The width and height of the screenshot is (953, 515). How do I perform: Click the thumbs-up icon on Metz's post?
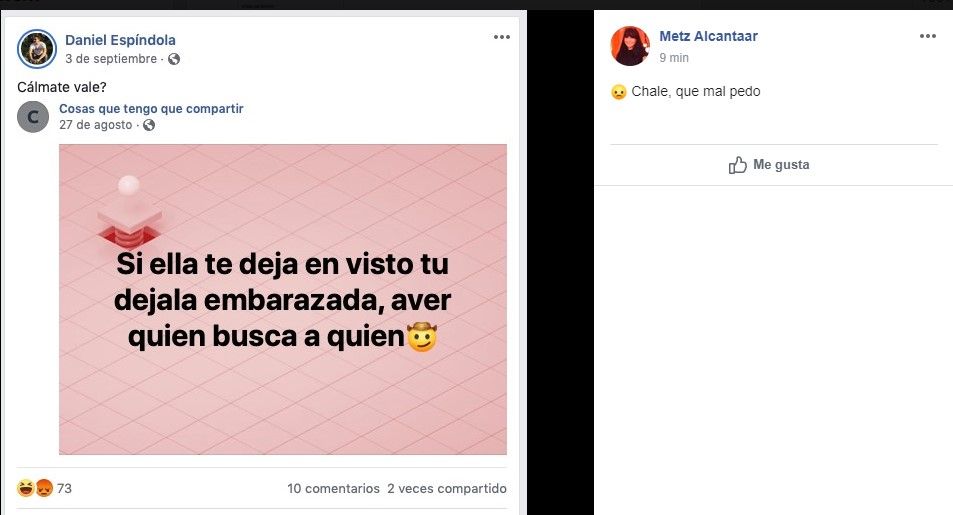737,165
